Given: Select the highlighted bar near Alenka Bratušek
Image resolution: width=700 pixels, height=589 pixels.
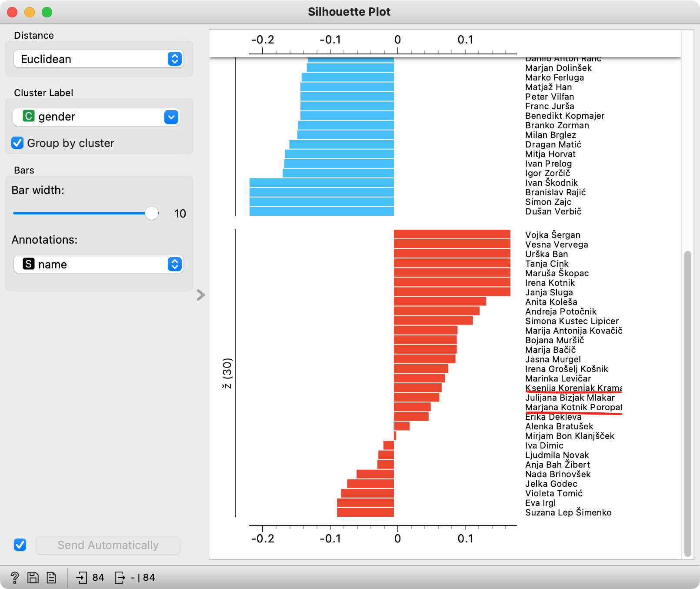Looking at the screenshot, I should click(x=401, y=426).
